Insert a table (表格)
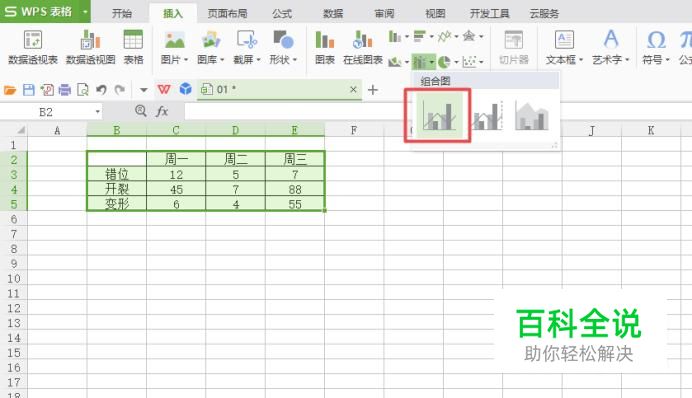This screenshot has width=692, height=398. pos(133,47)
